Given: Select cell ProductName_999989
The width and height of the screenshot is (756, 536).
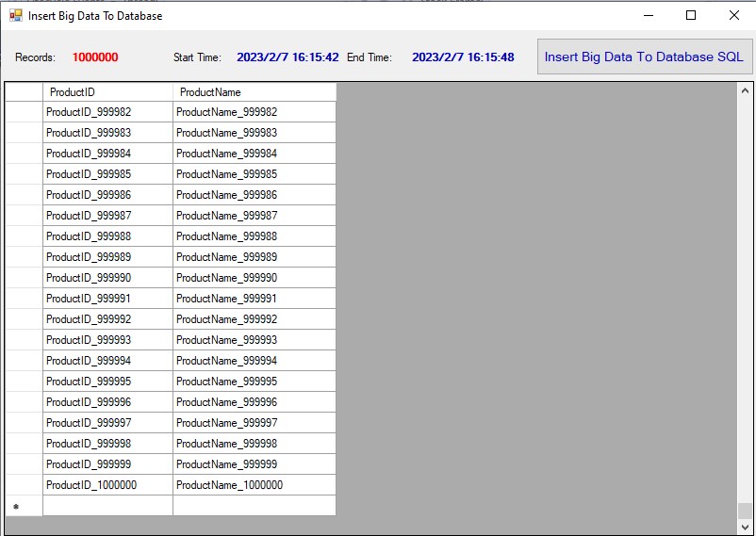Looking at the screenshot, I should [x=255, y=257].
